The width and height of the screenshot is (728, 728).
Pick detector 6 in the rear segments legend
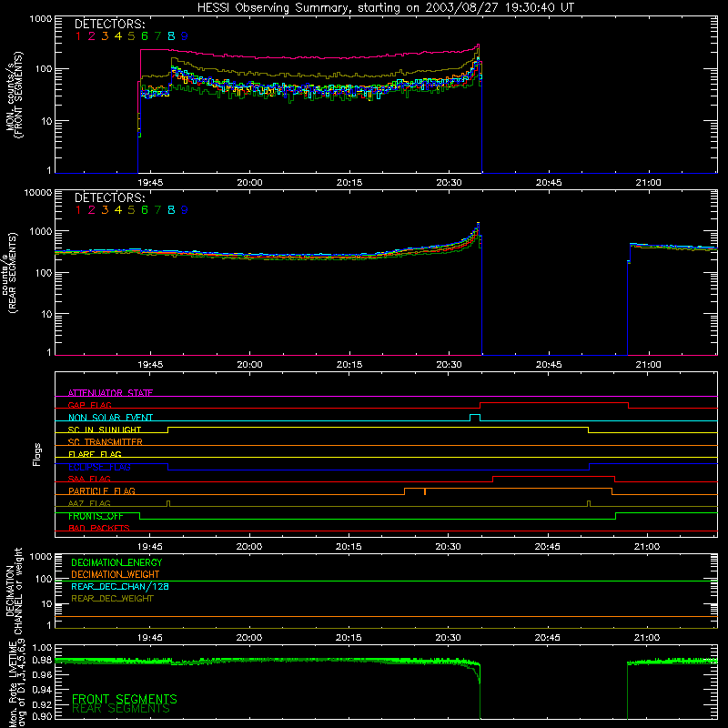(x=145, y=210)
